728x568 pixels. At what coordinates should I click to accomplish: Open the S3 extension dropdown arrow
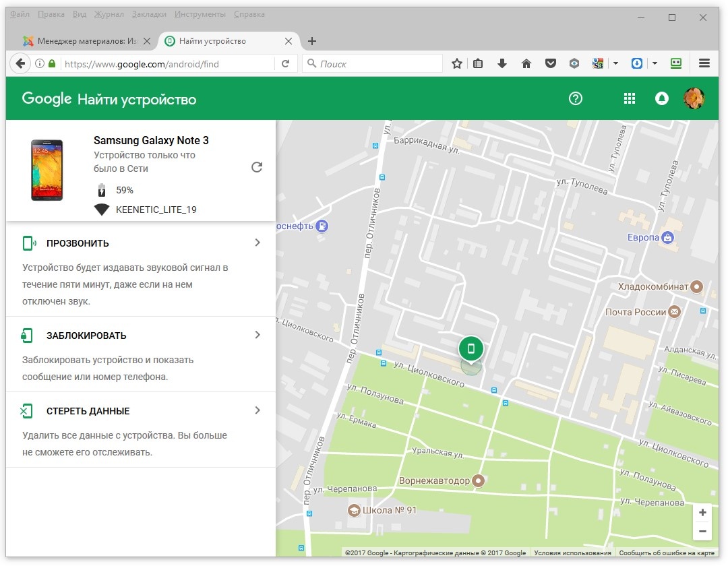pyautogui.click(x=615, y=63)
